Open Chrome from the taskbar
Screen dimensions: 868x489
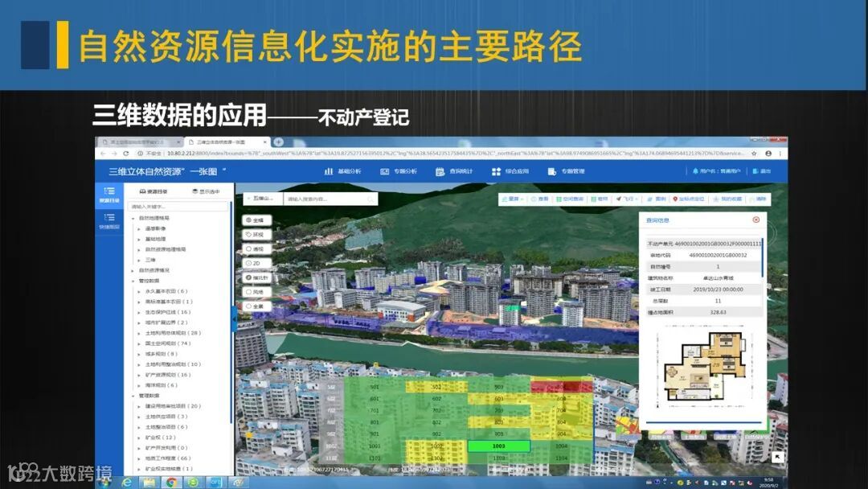point(171,483)
